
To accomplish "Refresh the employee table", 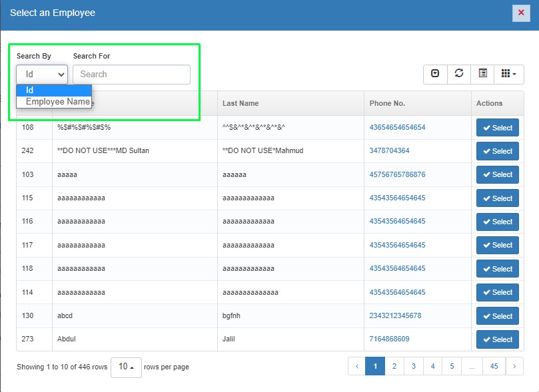I will 459,74.
